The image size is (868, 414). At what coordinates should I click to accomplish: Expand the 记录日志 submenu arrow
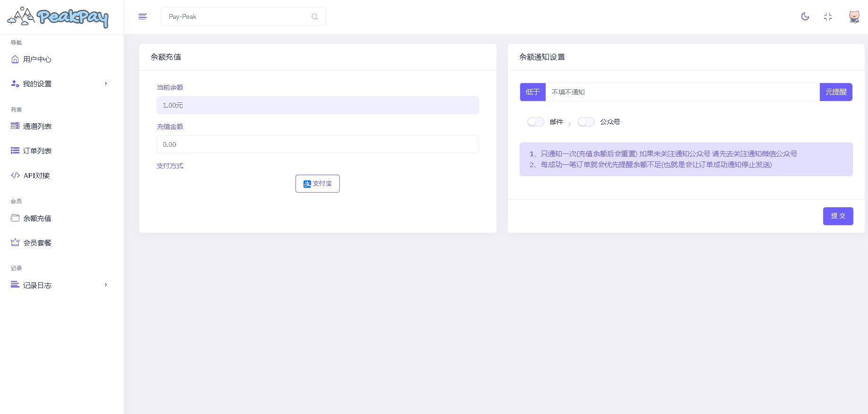(x=106, y=285)
